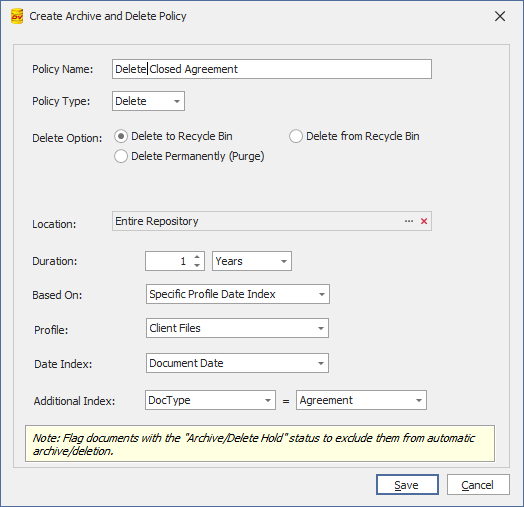Open the Based On dropdown

[x=238, y=294]
